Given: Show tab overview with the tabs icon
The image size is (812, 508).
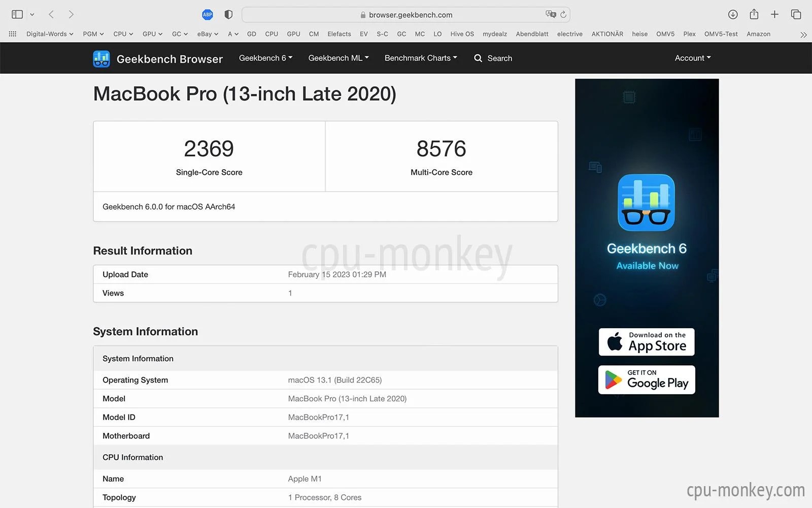Looking at the screenshot, I should [796, 14].
